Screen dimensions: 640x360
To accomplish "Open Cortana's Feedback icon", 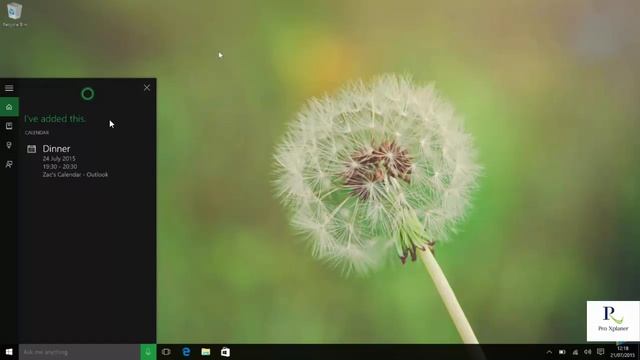I will pyautogui.click(x=9, y=164).
